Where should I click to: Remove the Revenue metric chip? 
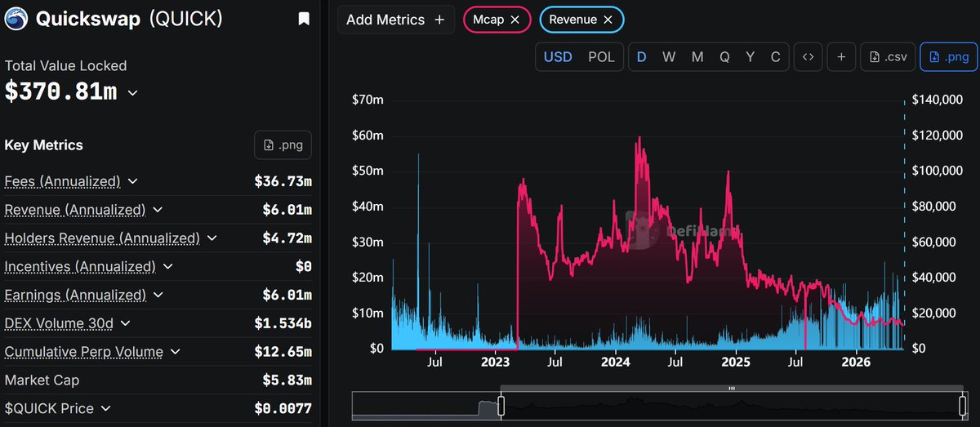click(607, 20)
